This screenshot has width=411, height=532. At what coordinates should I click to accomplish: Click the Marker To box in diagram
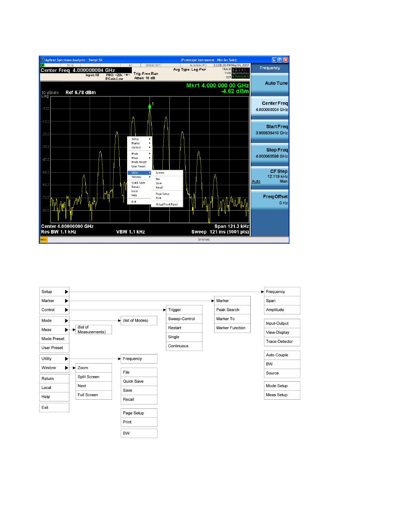pos(233,319)
